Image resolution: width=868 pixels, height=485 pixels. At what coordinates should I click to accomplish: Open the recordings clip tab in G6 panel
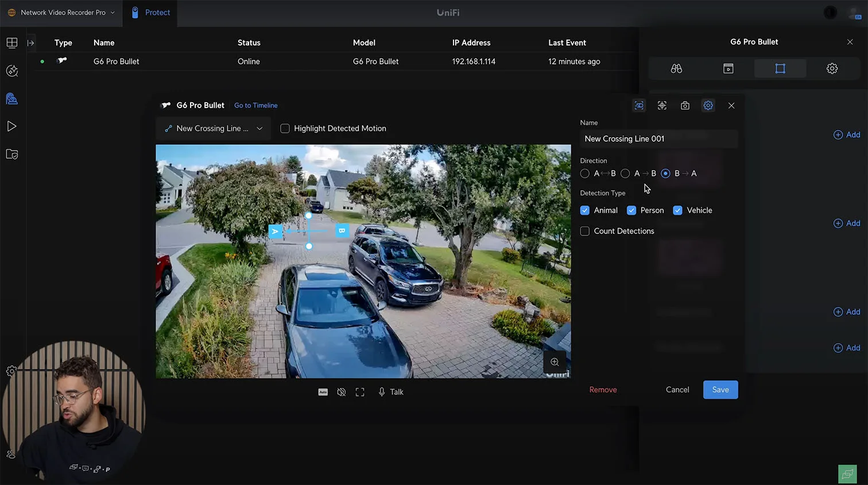pyautogui.click(x=728, y=68)
